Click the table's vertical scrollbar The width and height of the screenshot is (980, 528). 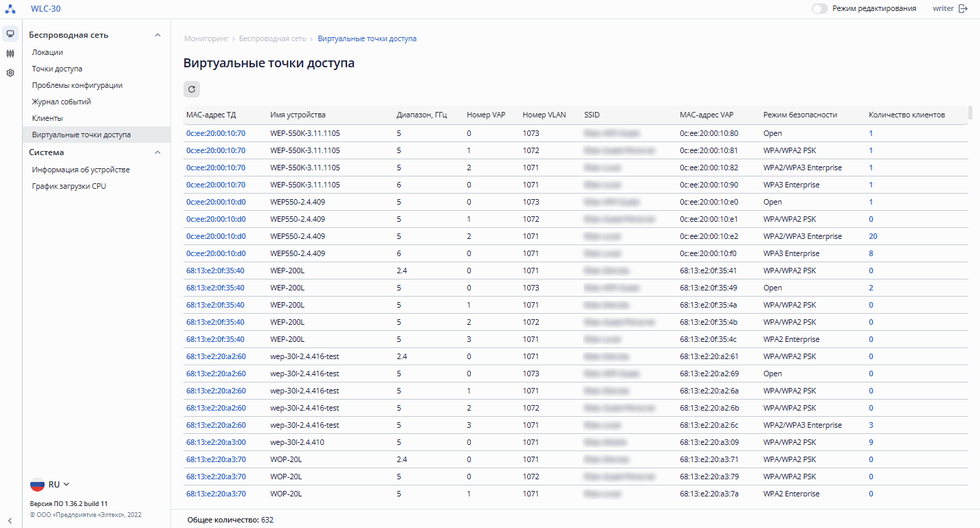point(970,113)
